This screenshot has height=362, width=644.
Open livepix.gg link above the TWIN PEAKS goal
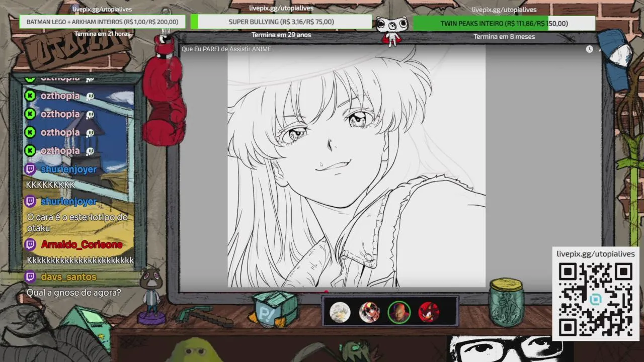pyautogui.click(x=504, y=10)
